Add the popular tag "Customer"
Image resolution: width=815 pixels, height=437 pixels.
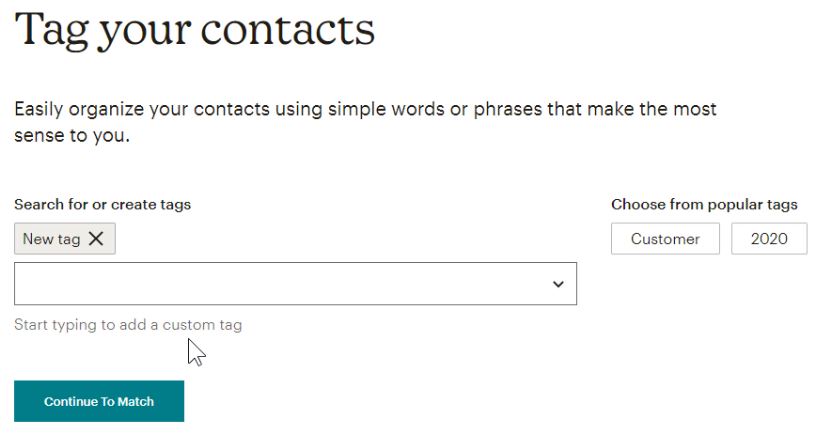[665, 239]
